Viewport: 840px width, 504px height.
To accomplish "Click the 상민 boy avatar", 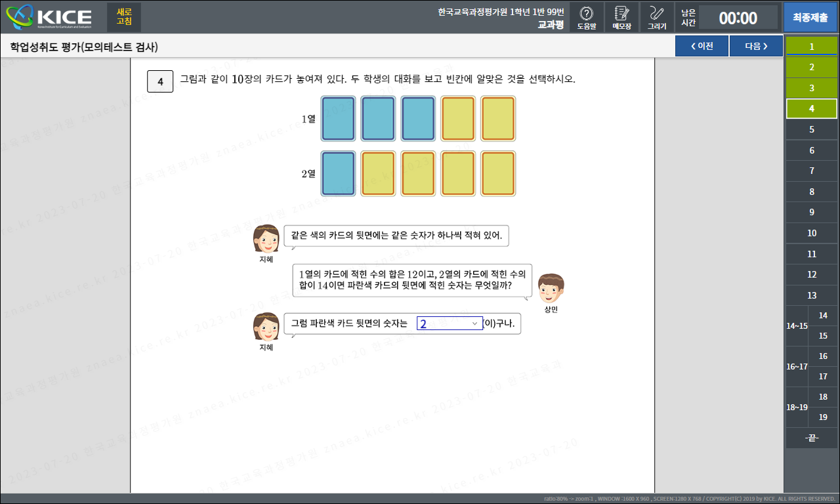I will 551,288.
